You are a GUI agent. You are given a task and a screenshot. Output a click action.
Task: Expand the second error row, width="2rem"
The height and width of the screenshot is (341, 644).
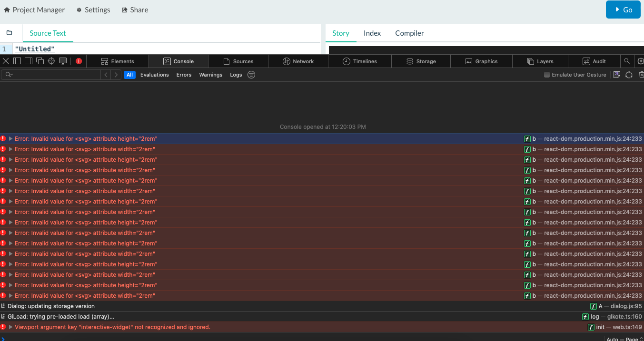pyautogui.click(x=10, y=149)
